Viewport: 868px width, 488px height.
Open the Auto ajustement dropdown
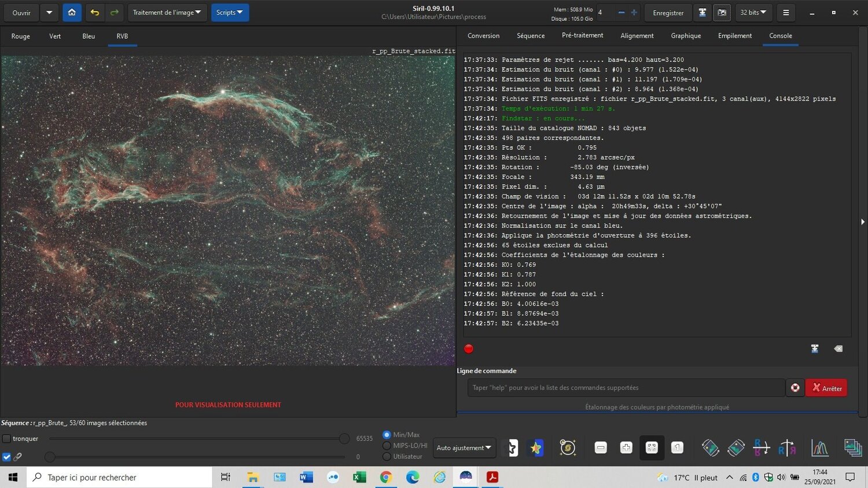[x=464, y=447]
